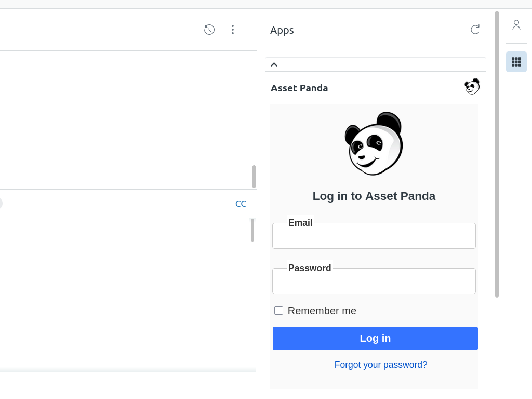Click the small panda icon beside the Asset Panda title
The height and width of the screenshot is (399, 532).
(x=472, y=87)
